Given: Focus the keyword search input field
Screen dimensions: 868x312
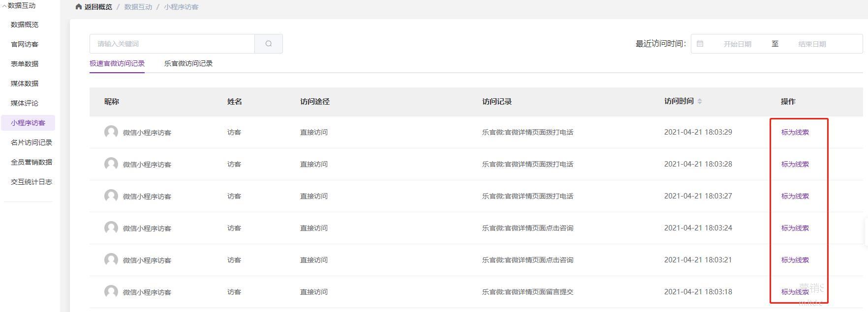Looking at the screenshot, I should pyautogui.click(x=172, y=44).
